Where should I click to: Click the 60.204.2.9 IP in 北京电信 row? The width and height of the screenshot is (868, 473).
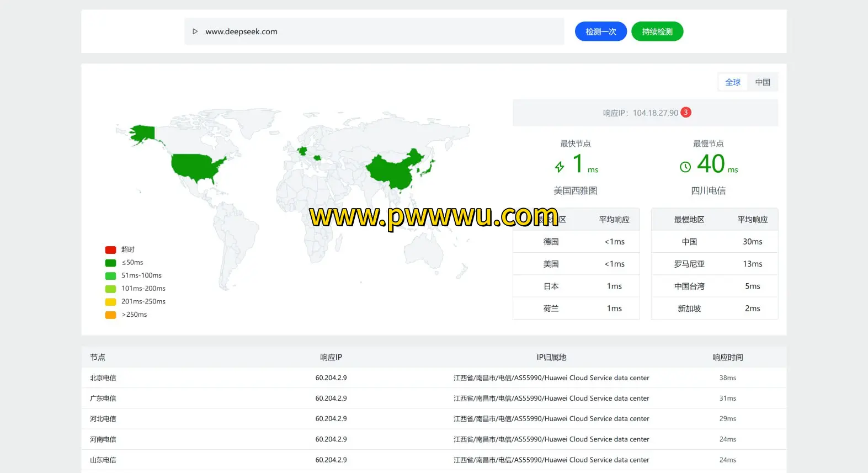coord(331,378)
